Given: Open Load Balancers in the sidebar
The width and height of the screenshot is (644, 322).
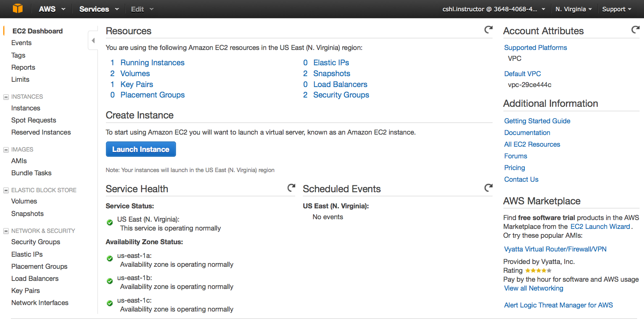Looking at the screenshot, I should 35,278.
